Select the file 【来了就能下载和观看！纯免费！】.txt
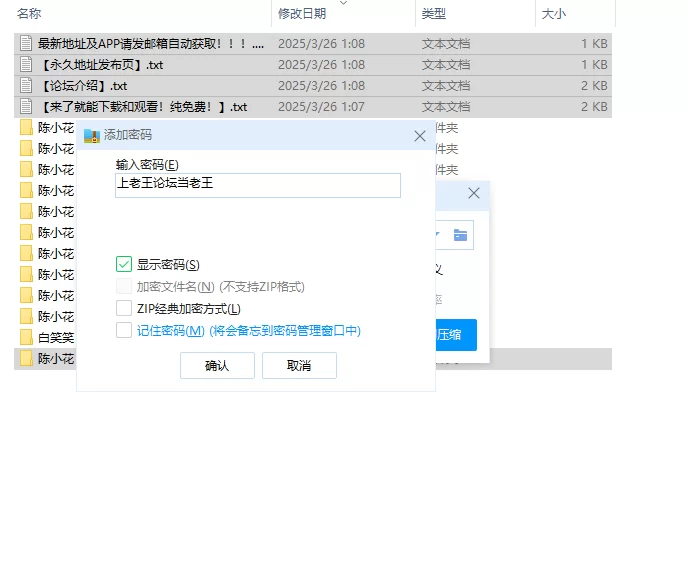Image resolution: width=689 pixels, height=568 pixels. [x=143, y=107]
